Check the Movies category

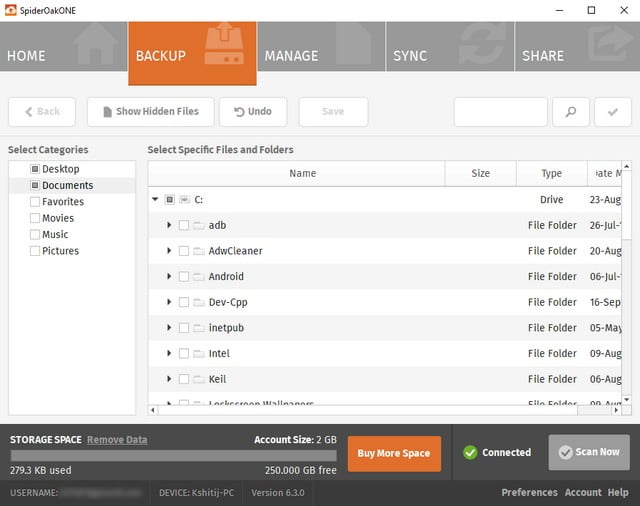click(x=35, y=218)
